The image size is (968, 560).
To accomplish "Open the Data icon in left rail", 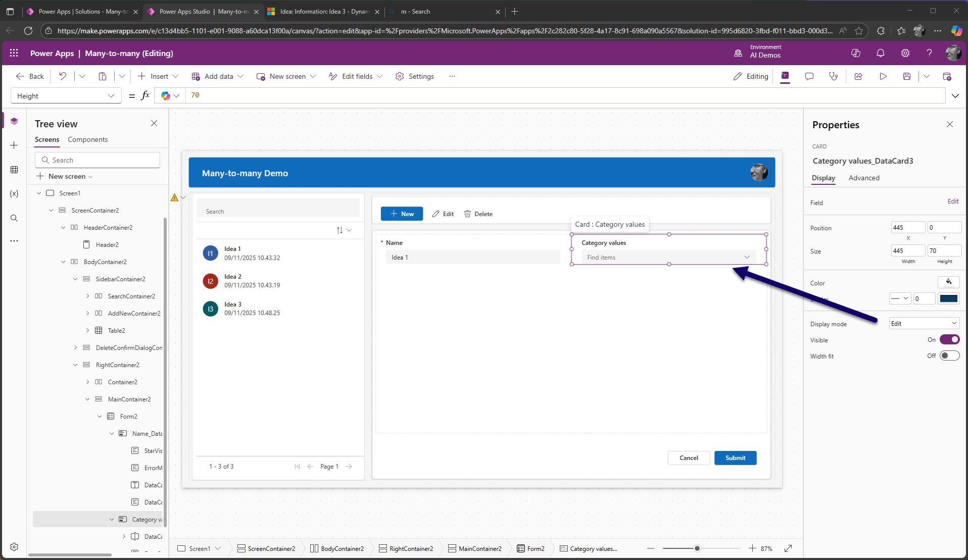I will [14, 170].
